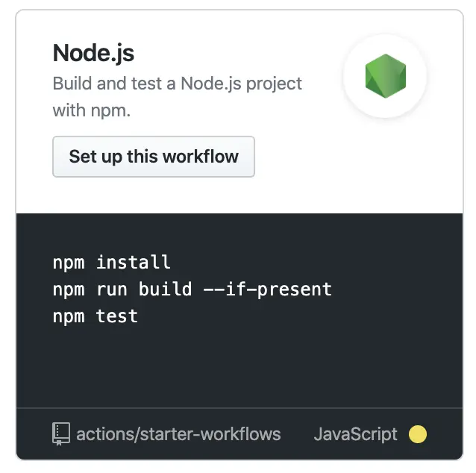Screen dimensions: 476x473
Task: Click the word "run" in the second command
Action: pos(112,289)
